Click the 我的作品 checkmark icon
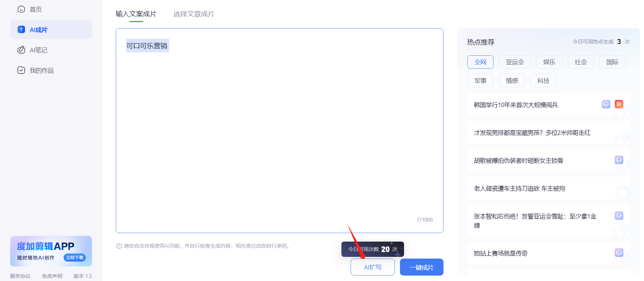 pyautogui.click(x=21, y=70)
